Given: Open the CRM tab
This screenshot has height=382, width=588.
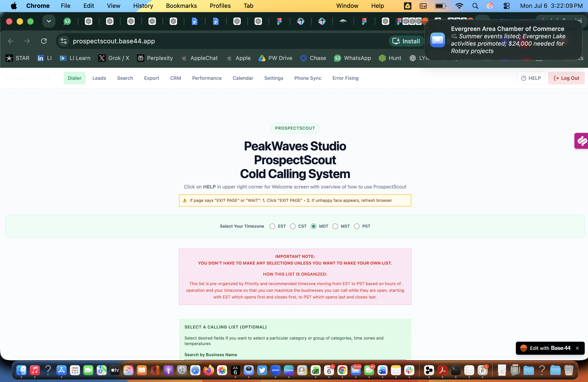Looking at the screenshot, I should click(x=175, y=78).
